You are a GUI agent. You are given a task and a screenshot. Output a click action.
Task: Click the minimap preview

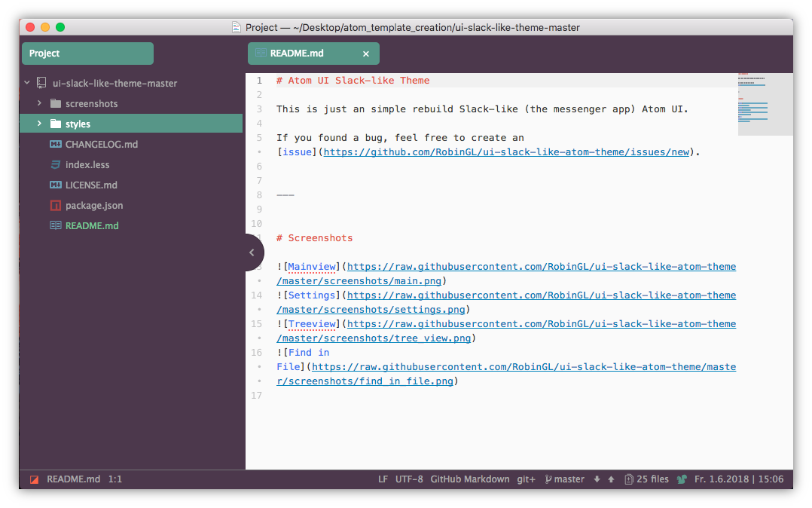pyautogui.click(x=765, y=104)
